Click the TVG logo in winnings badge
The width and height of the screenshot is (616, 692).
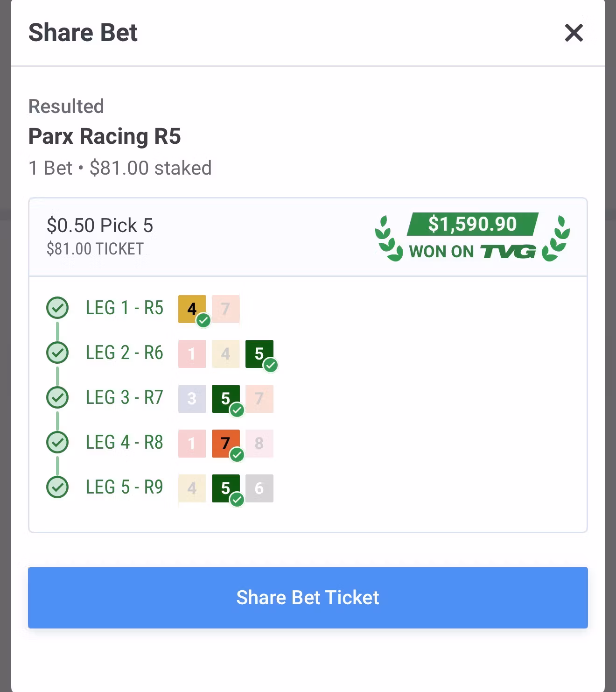[508, 252]
